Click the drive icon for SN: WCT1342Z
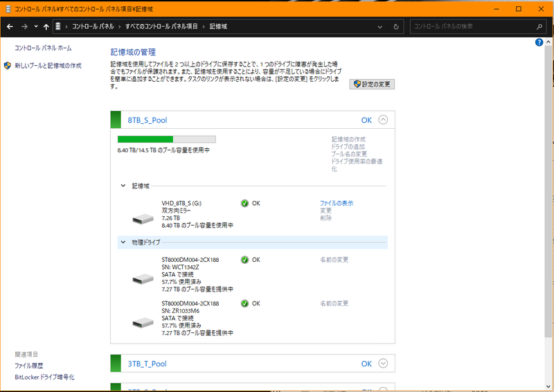This screenshot has width=554, height=392. 144,278
